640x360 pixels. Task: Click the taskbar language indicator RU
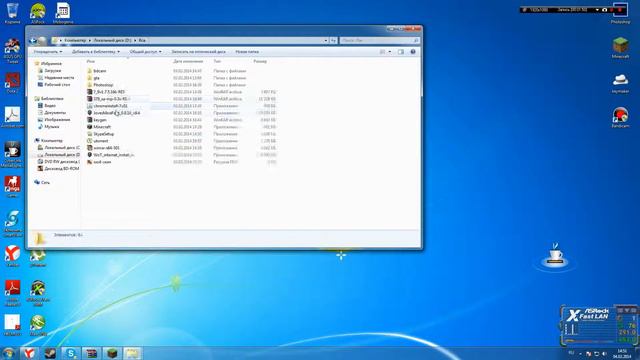pyautogui.click(x=571, y=353)
